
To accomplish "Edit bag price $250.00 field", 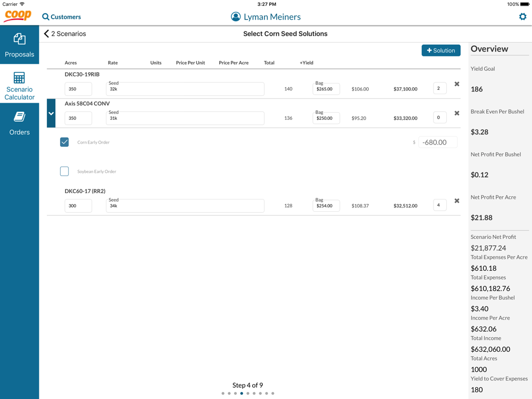I will [326, 118].
